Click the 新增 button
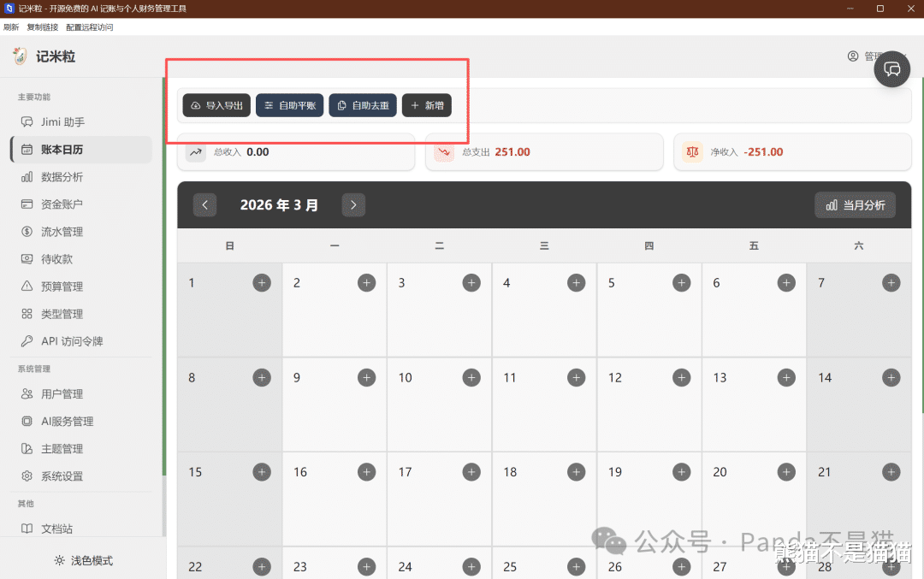Viewport: 924px width, 579px height. (x=427, y=105)
